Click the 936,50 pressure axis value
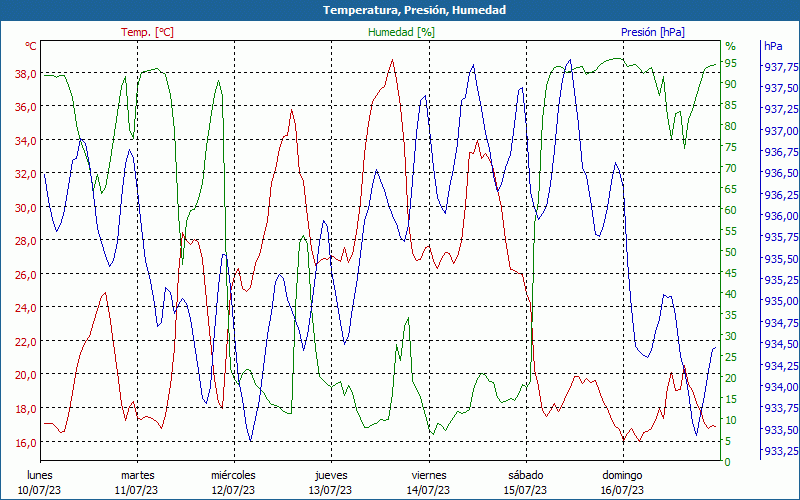This screenshot has width=800, height=500. [781, 173]
